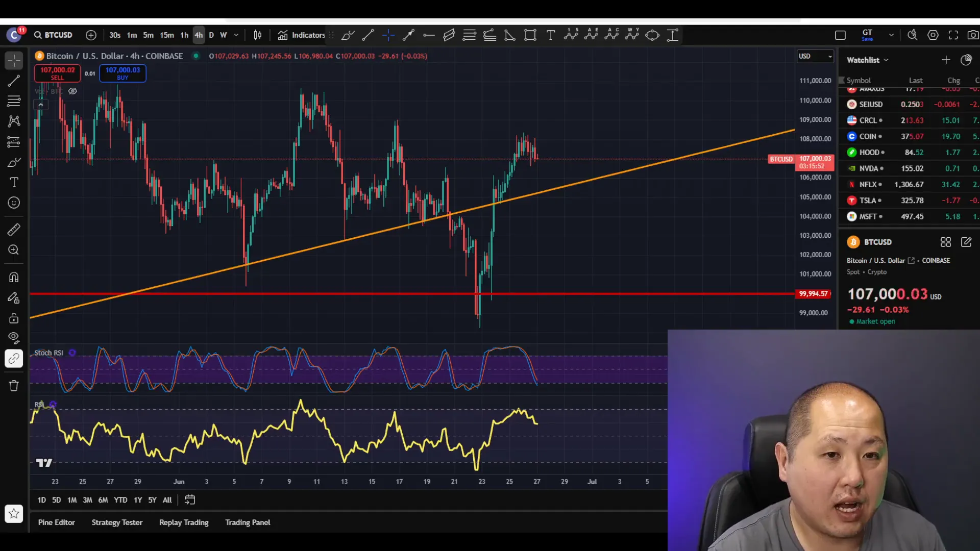980x551 pixels.
Task: Select the text T tool in top toolbar
Action: pyautogui.click(x=551, y=35)
